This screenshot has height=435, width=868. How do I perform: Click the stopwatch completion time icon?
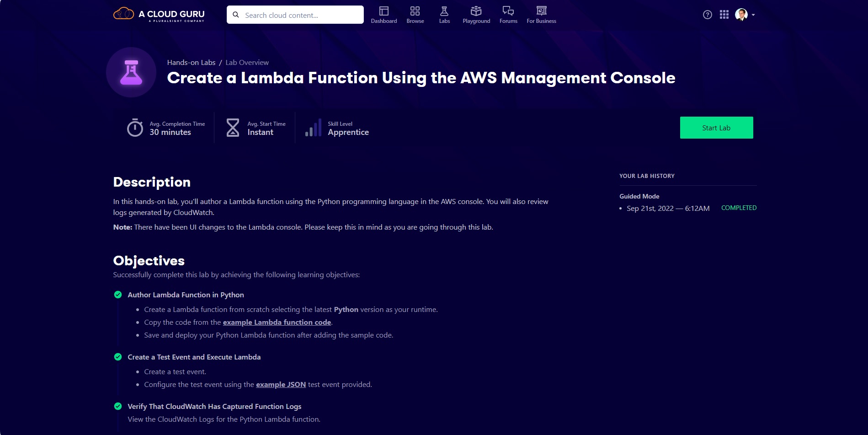[135, 128]
